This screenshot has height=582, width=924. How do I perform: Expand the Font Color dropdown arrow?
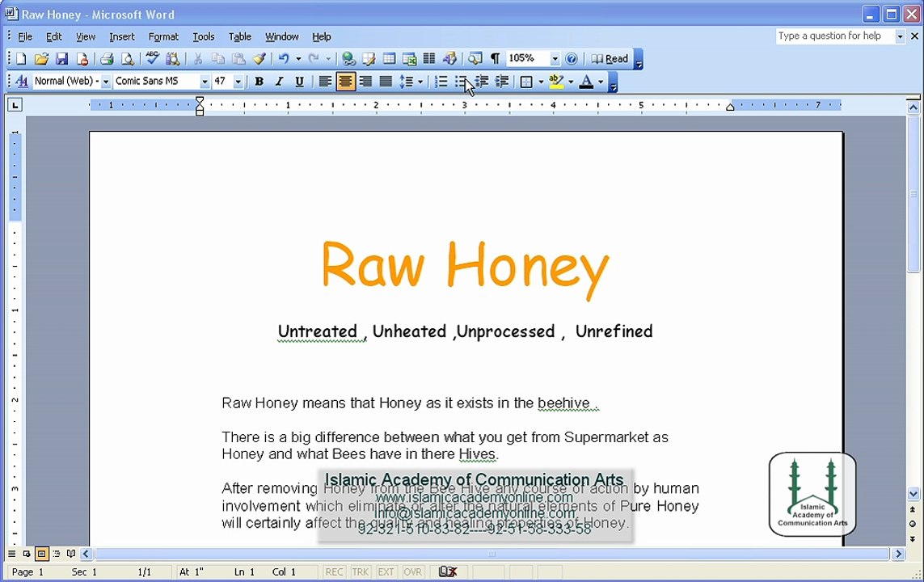[601, 82]
